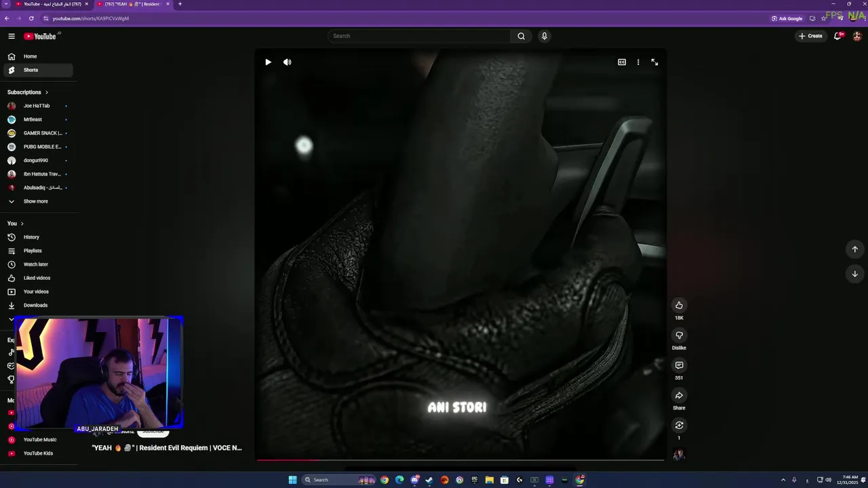Open Ask Google in the toolbar
The image size is (868, 488).
point(787,18)
